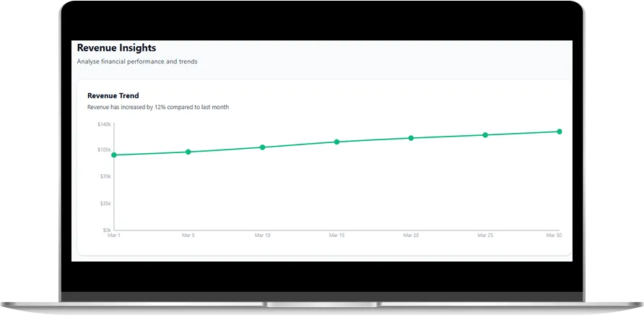
Task: Click the Revenue Trend card title
Action: click(113, 95)
